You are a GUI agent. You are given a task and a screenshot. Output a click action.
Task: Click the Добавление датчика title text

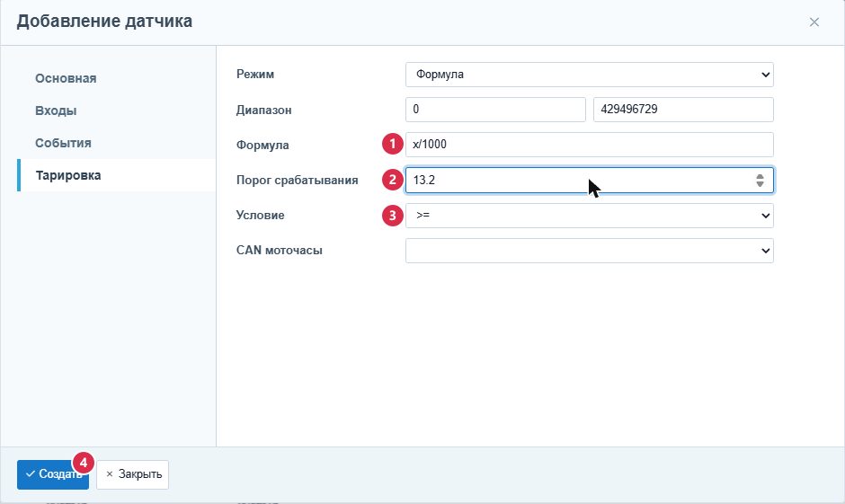click(x=104, y=22)
